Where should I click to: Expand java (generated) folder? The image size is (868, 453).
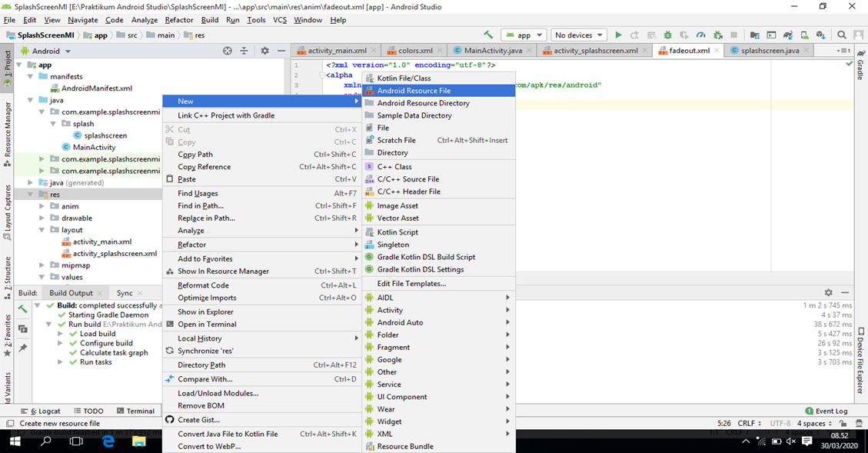coord(31,182)
